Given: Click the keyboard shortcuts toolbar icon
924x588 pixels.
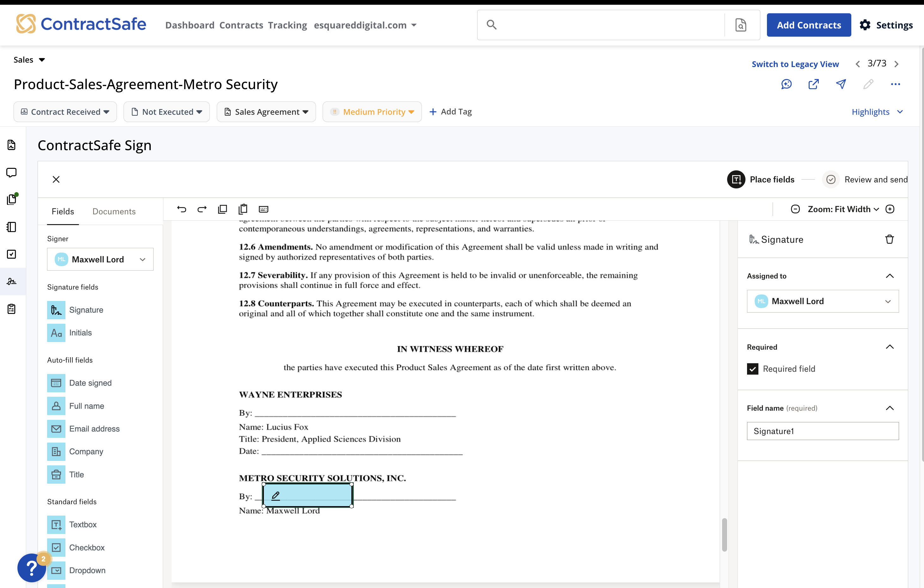Looking at the screenshot, I should [x=263, y=209].
